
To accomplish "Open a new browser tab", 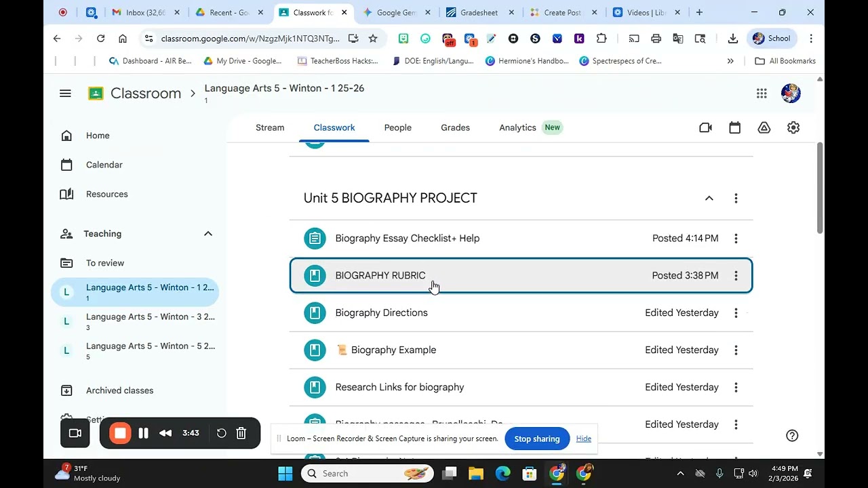I will pos(699,12).
